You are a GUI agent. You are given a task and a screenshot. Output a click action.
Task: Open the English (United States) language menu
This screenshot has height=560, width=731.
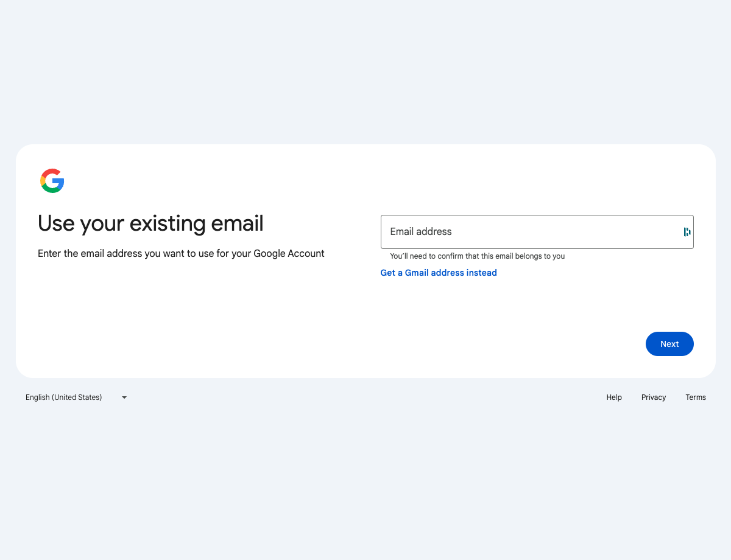click(76, 397)
